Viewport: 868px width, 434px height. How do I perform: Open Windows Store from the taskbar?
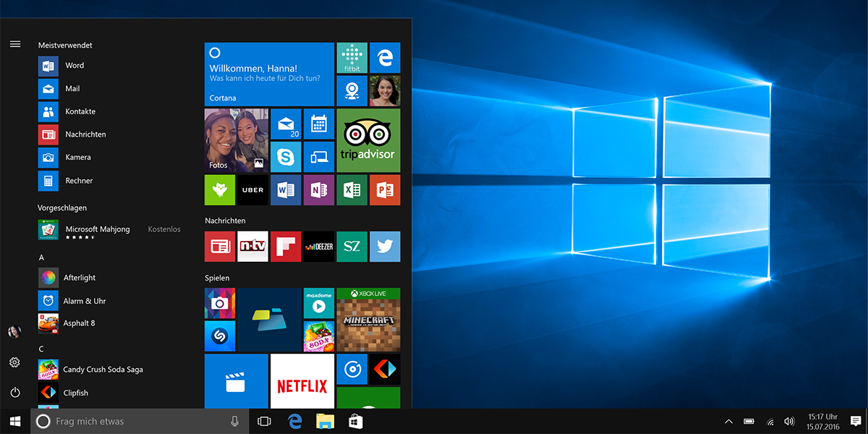tap(355, 421)
